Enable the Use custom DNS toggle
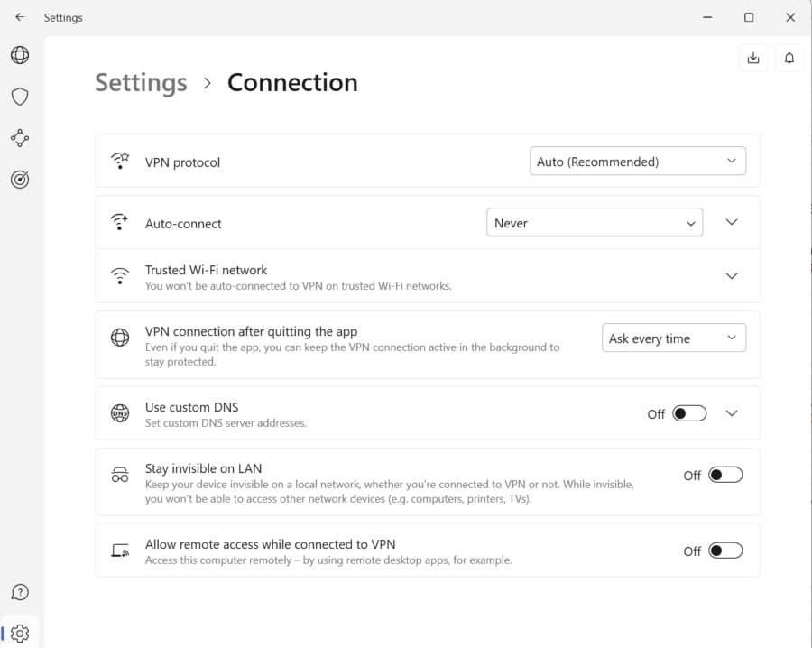812x648 pixels. click(x=690, y=412)
